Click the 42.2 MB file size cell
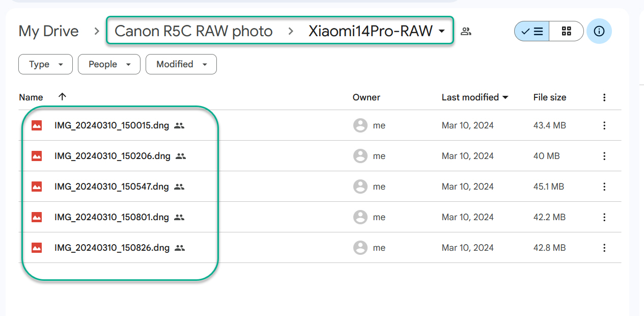Viewport: 644px width, 316px height. click(549, 217)
